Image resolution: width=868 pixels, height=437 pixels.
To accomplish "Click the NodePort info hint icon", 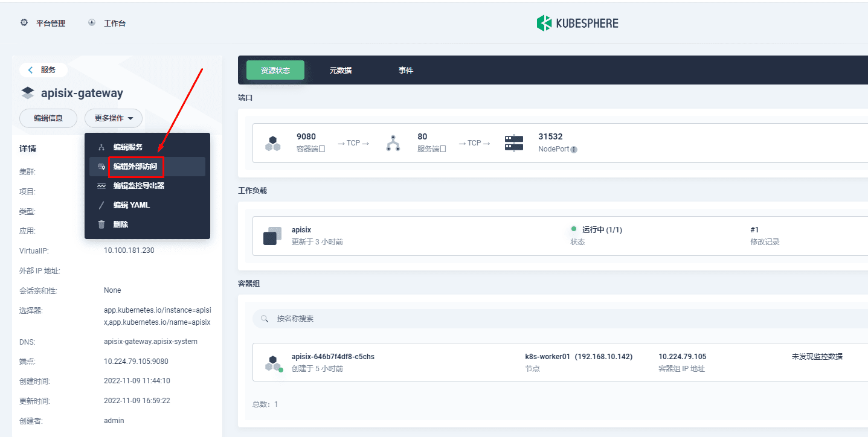I will click(x=574, y=150).
